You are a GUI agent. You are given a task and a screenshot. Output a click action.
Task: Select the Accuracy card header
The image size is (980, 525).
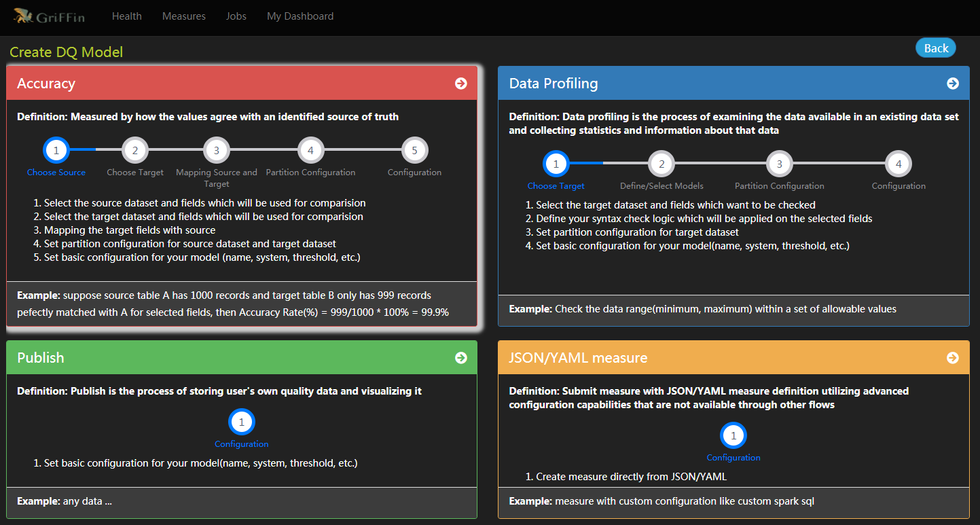tap(242, 83)
